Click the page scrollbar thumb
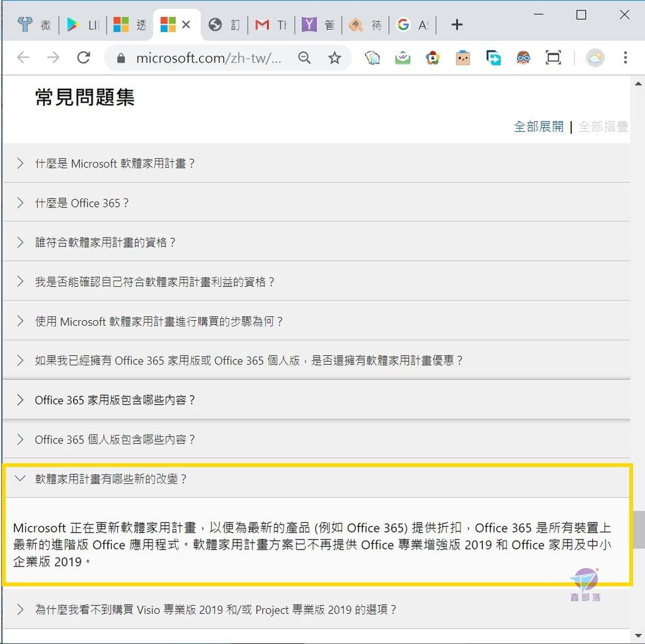The height and width of the screenshot is (644, 645). point(639,529)
